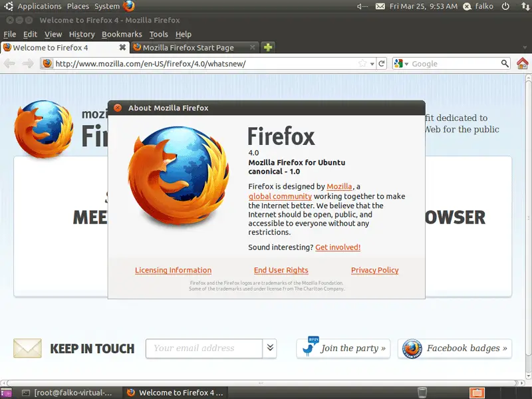Click the Your email address field
The height and width of the screenshot is (399, 532).
pyautogui.click(x=204, y=348)
